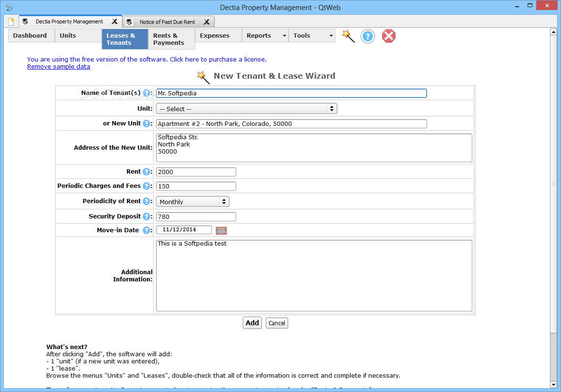The height and width of the screenshot is (392, 561).
Task: Close the Notice of Past Due Rent tab
Action: (207, 22)
